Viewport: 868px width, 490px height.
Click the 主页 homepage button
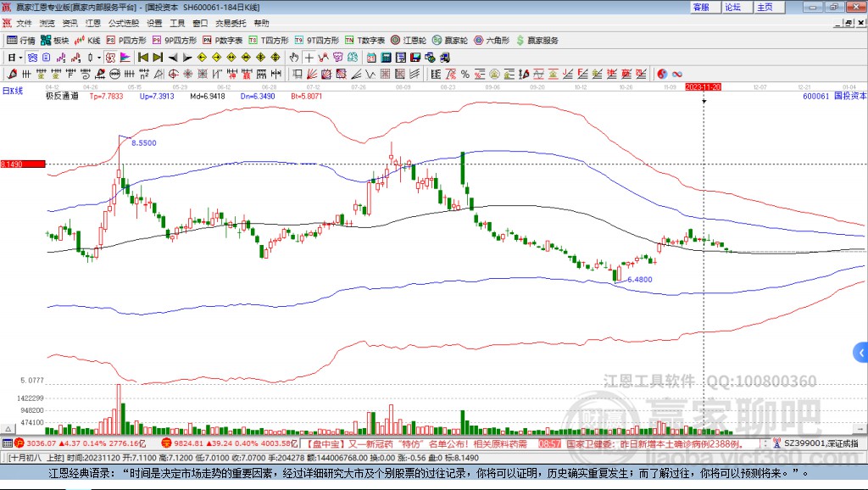769,7
